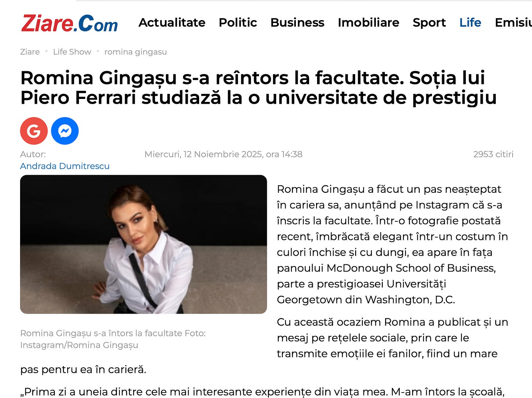The image size is (532, 398).
Task: Navigate to the Sport section
Action: tap(429, 23)
